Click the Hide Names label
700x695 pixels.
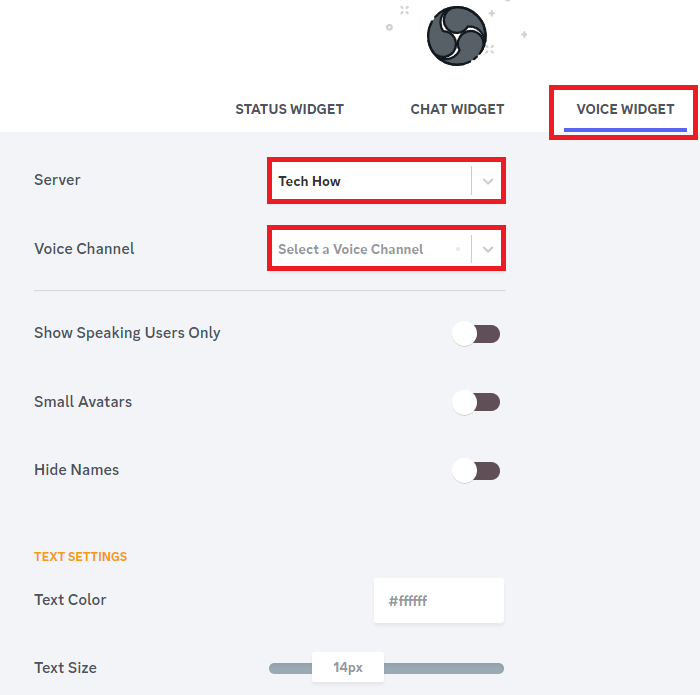click(x=76, y=470)
